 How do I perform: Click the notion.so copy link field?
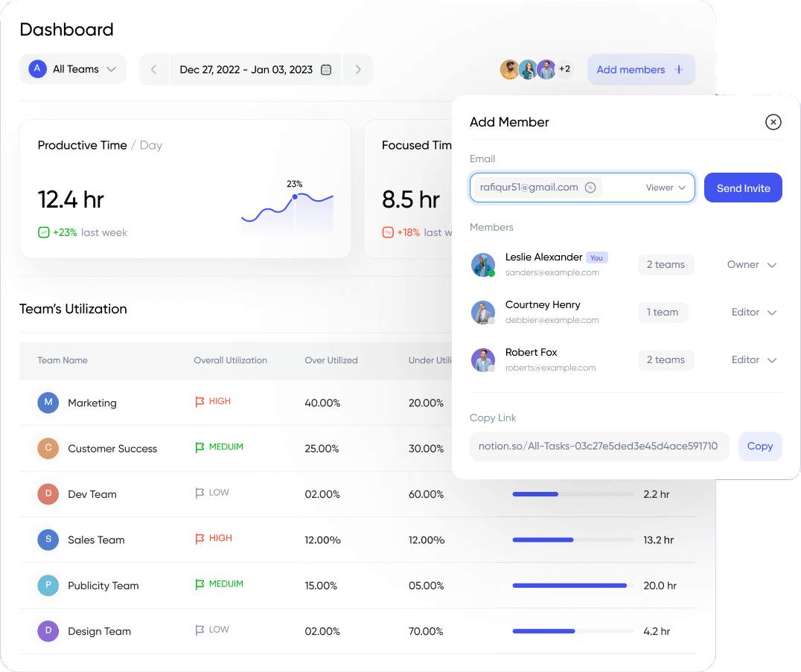(599, 447)
